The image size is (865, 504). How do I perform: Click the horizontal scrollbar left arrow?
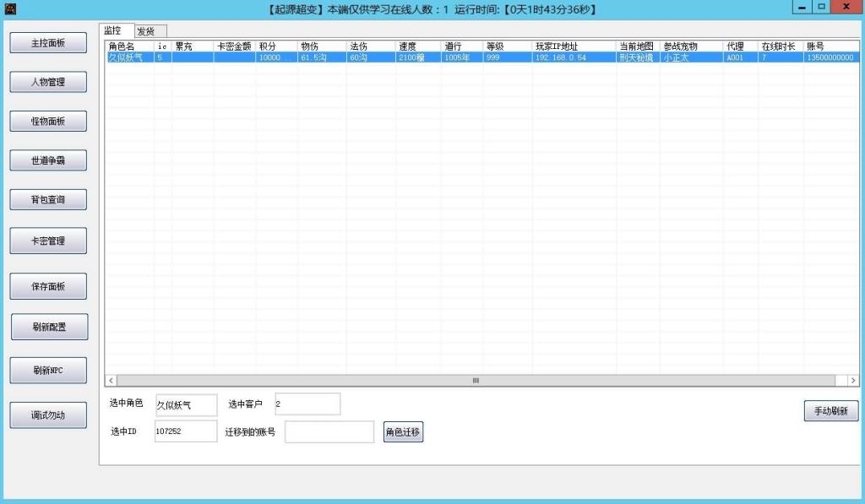(111, 381)
